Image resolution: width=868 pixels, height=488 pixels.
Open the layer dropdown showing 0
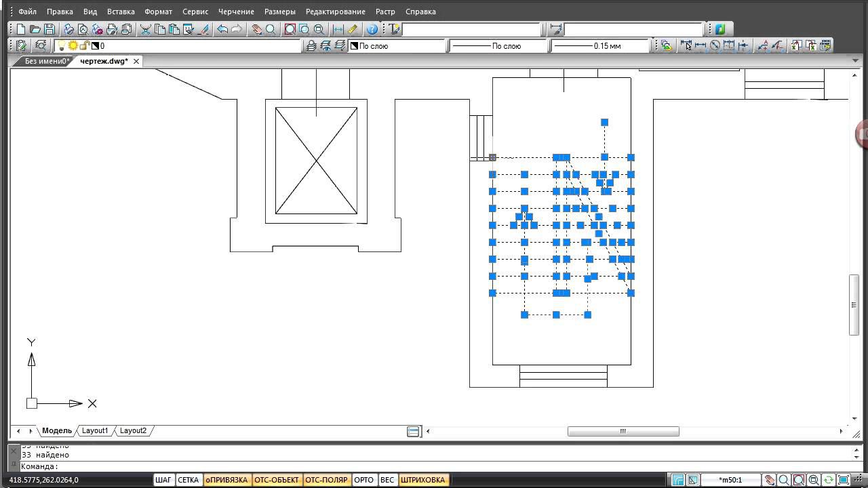[x=178, y=45]
